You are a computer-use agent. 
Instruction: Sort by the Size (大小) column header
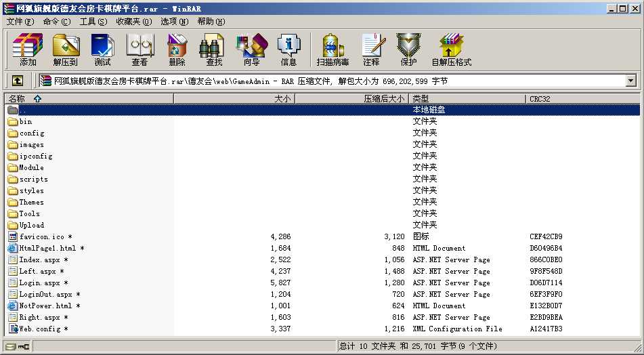tap(234, 99)
